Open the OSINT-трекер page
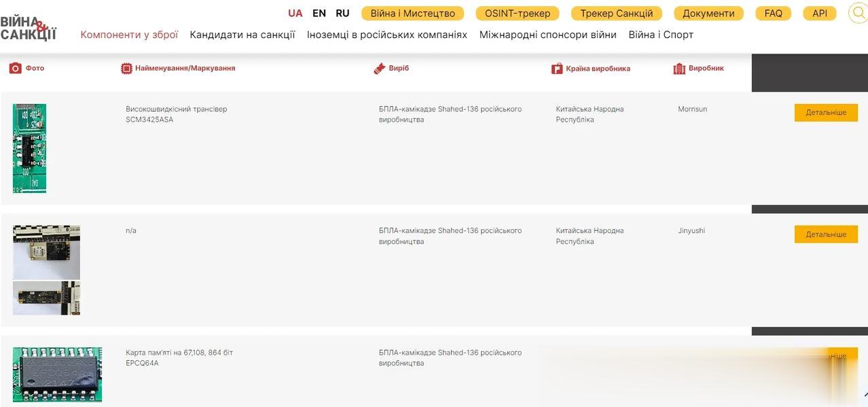This screenshot has width=868, height=407. (x=518, y=14)
